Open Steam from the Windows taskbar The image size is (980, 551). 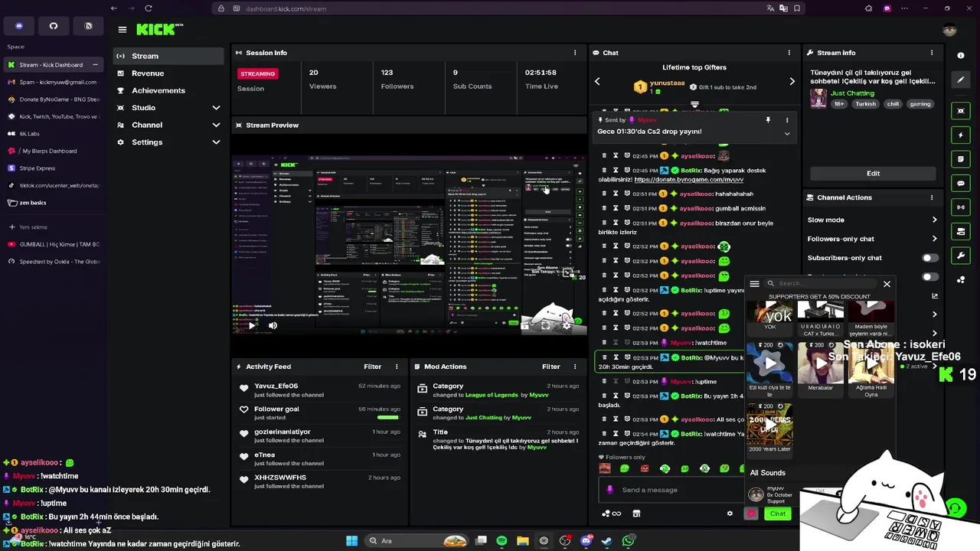[606, 541]
